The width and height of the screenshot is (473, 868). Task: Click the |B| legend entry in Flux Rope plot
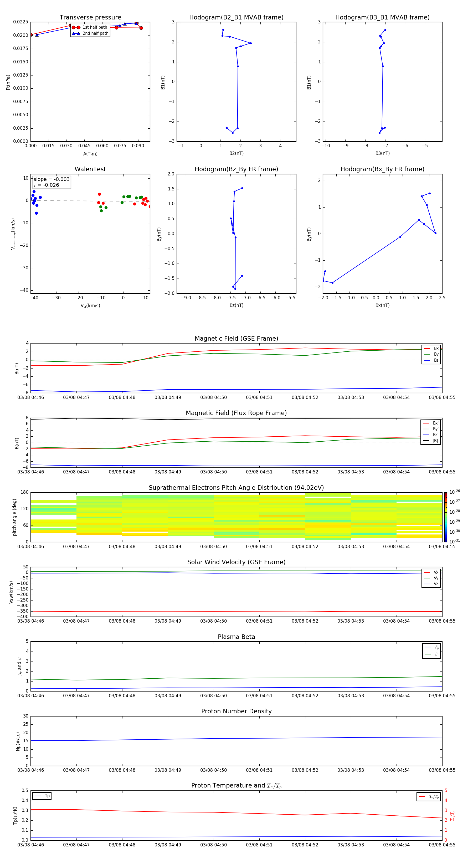click(x=431, y=441)
